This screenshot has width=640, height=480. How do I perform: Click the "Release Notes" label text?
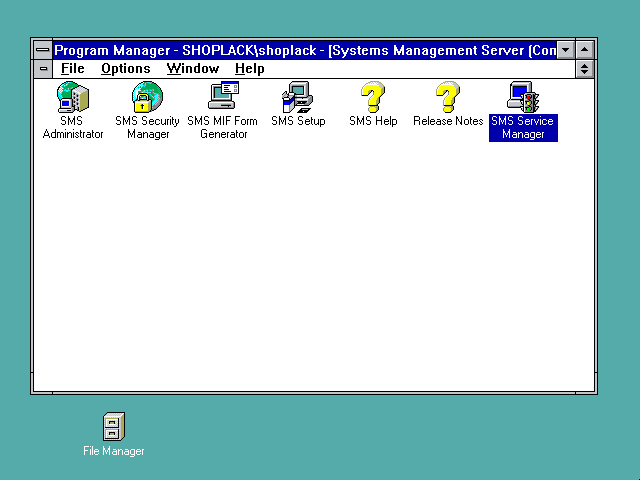pyautogui.click(x=448, y=121)
